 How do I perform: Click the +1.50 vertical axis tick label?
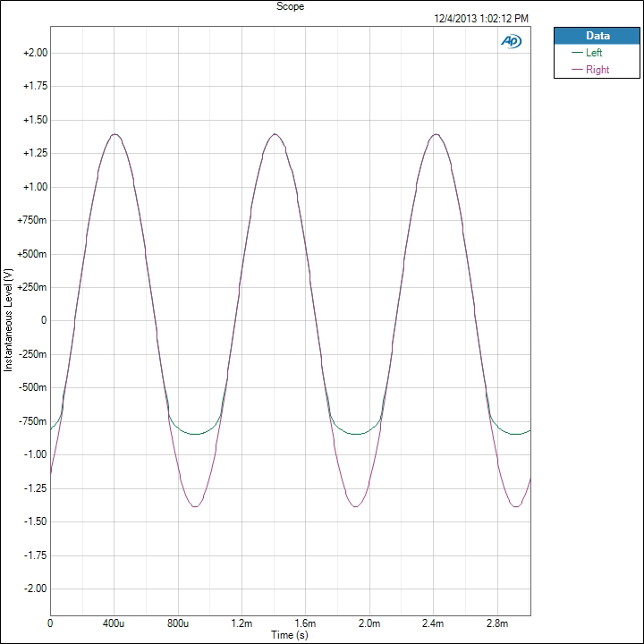click(34, 120)
